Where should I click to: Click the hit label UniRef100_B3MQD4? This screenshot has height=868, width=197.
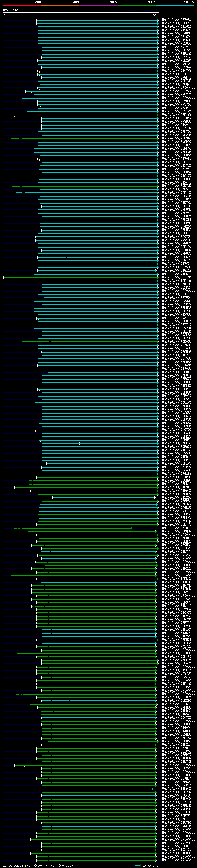coord(177,531)
